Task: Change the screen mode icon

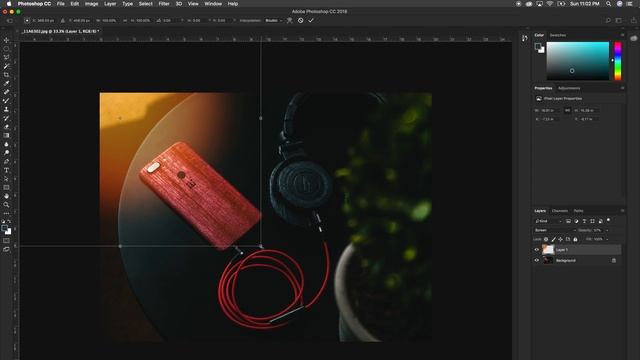Action: click(6, 249)
